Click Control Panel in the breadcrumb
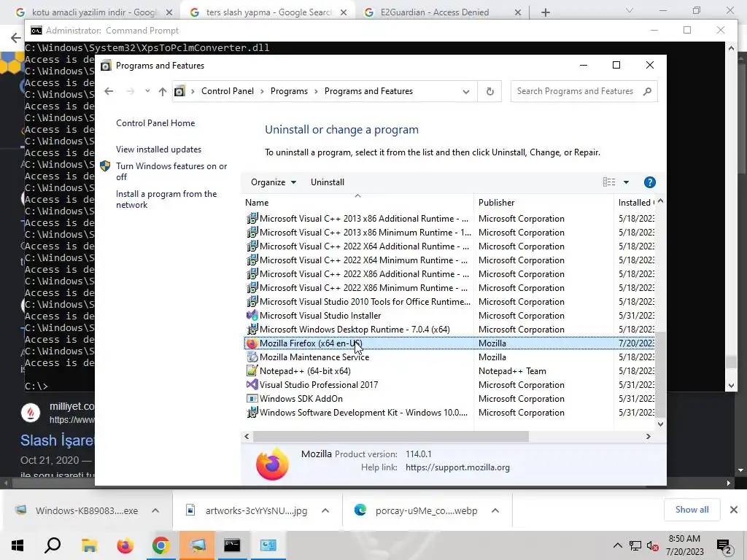 pos(228,91)
